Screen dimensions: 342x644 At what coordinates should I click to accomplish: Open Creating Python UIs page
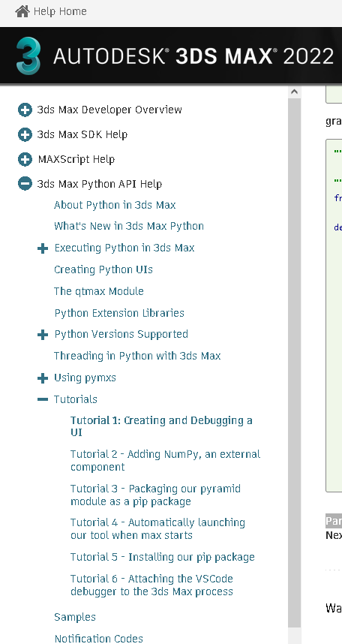103,269
